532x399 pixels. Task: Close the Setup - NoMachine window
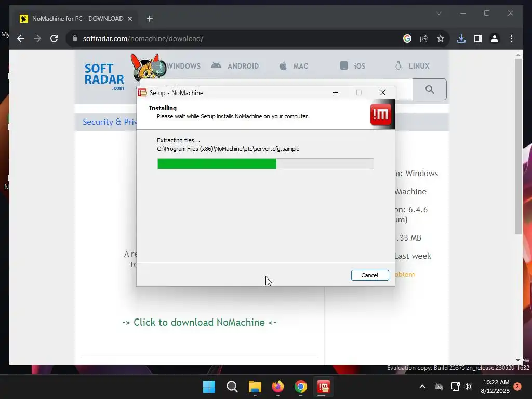point(383,92)
